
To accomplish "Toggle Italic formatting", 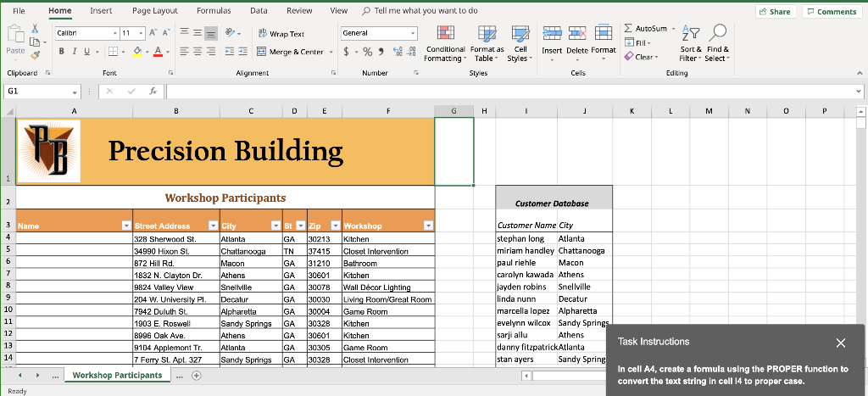I will 75,52.
